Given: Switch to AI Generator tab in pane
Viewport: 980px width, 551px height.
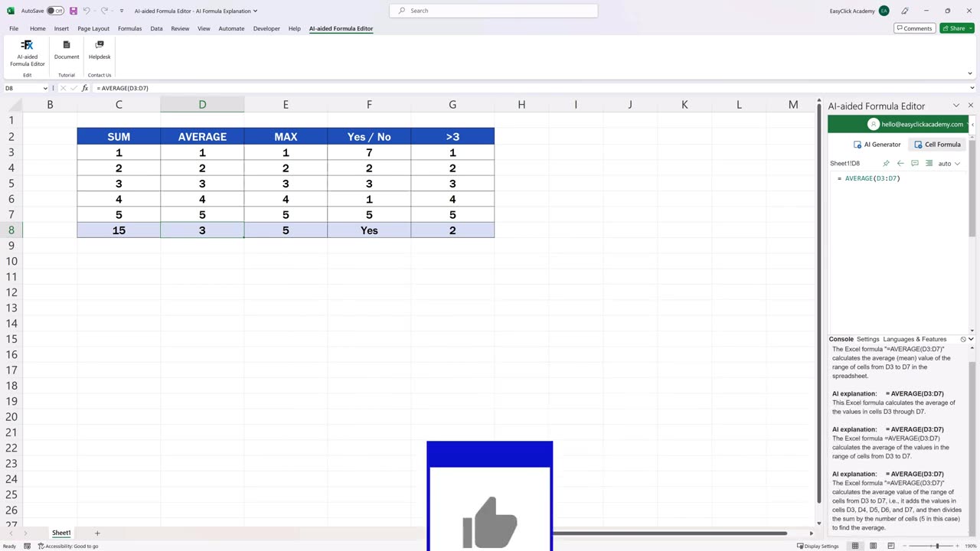Looking at the screenshot, I should 877,144.
